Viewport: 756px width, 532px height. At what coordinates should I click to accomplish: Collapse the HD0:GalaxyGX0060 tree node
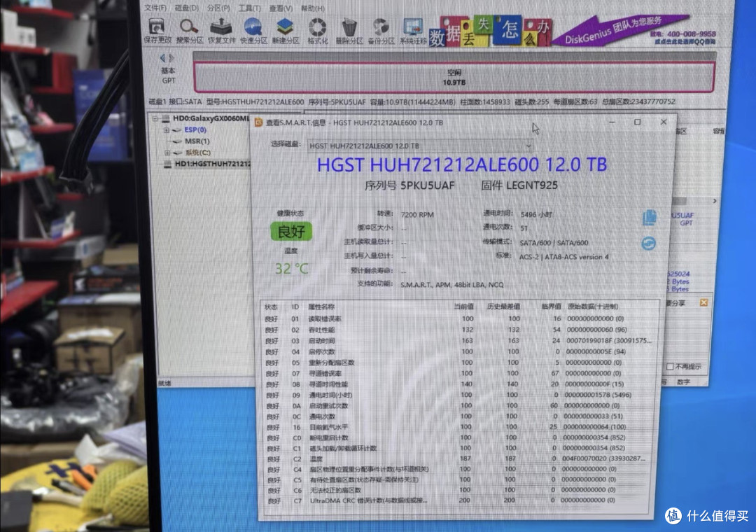(155, 118)
